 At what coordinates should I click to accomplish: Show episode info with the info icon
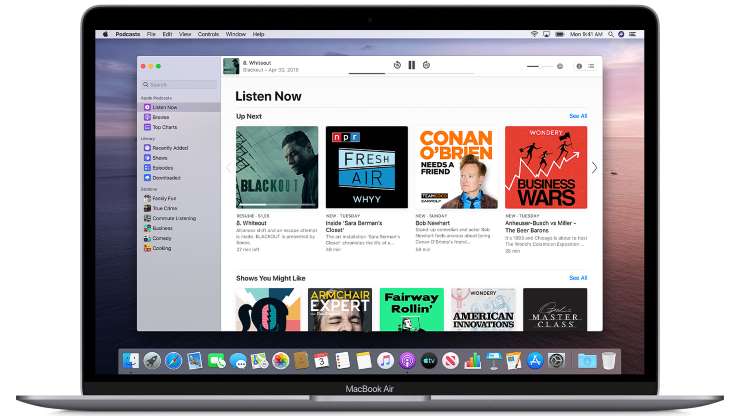point(579,67)
